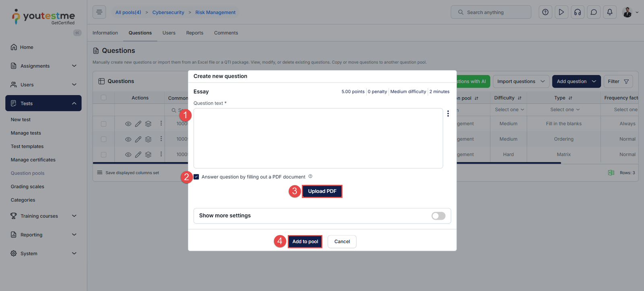Image resolution: width=644 pixels, height=291 pixels.
Task: Uncheck the PDF document answer checkbox
Action: tap(196, 177)
